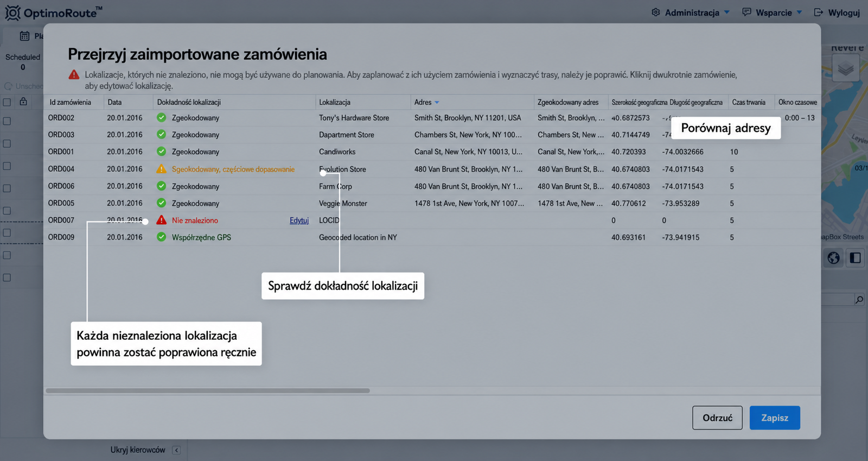868x461 pixels.
Task: Click the Geocoded location in NY cell
Action: 358,237
